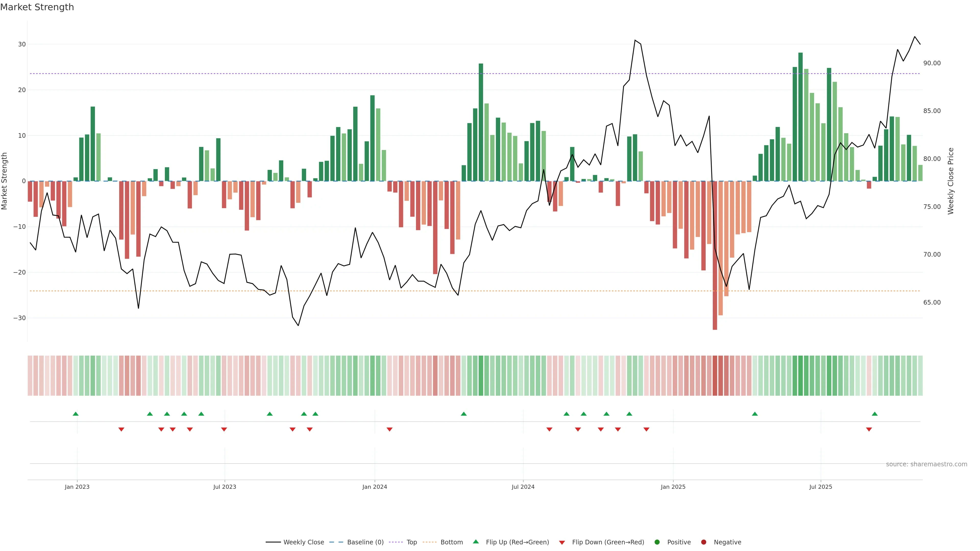This screenshot has height=551, width=980.
Task: Click the green Flip Up legend triangle
Action: pos(475,542)
